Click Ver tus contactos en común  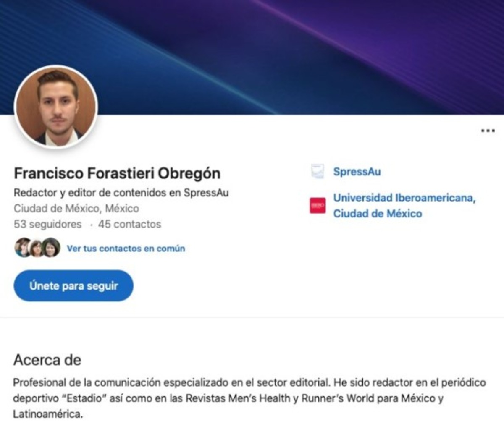pyautogui.click(x=126, y=249)
